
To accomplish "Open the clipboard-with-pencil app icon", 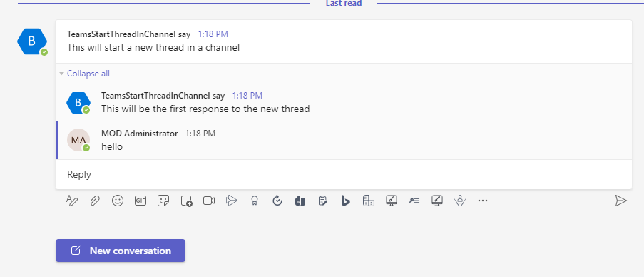I will coord(323,201).
